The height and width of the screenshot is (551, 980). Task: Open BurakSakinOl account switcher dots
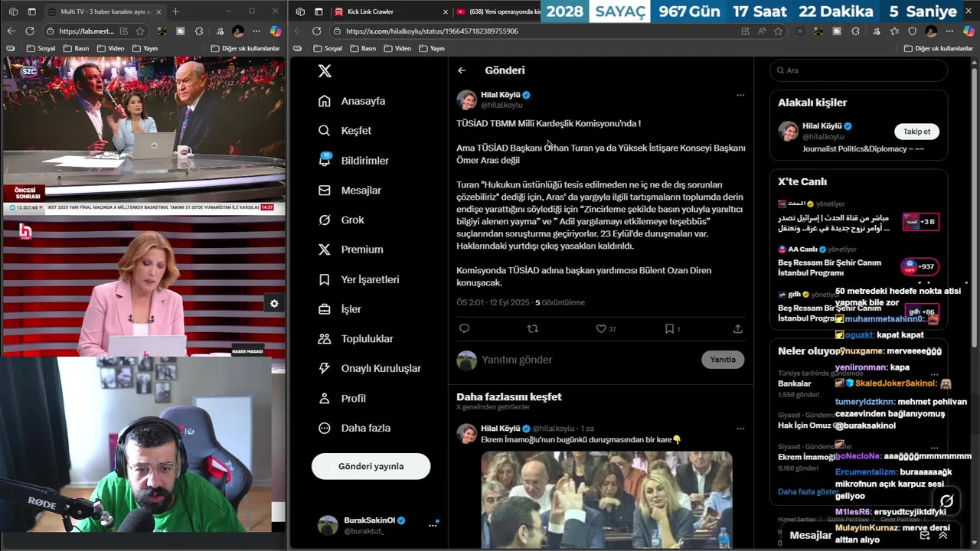click(433, 525)
